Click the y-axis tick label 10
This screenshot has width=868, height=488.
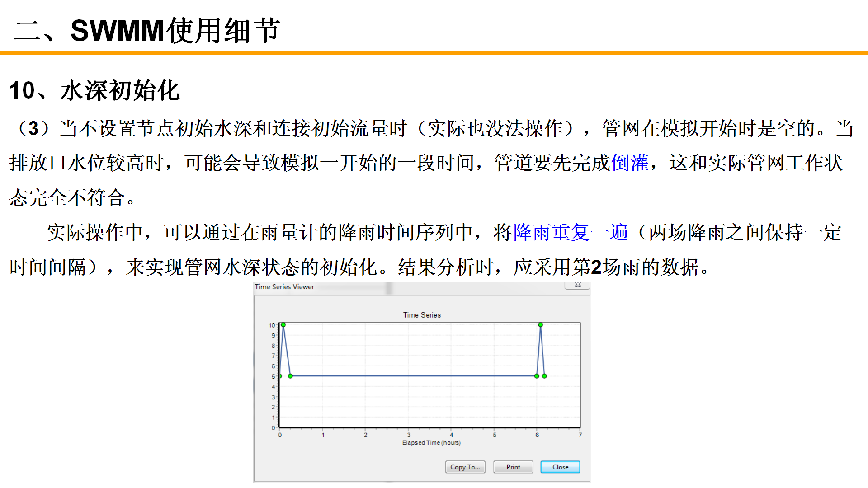pos(272,325)
